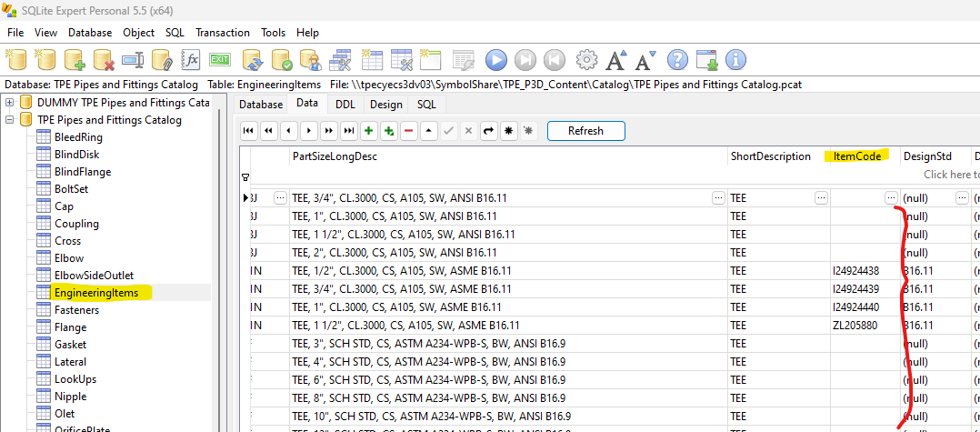Click the Refresh button

585,131
